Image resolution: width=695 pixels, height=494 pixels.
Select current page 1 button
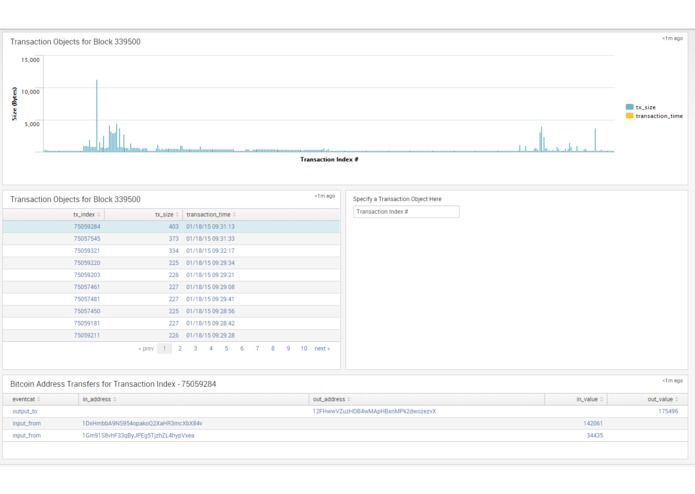[x=164, y=349]
